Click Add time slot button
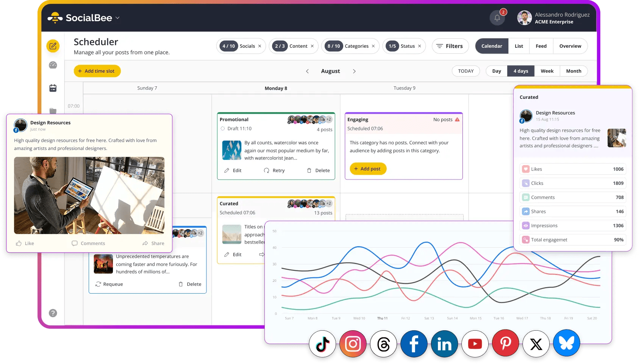This screenshot has width=639, height=364. tap(97, 71)
